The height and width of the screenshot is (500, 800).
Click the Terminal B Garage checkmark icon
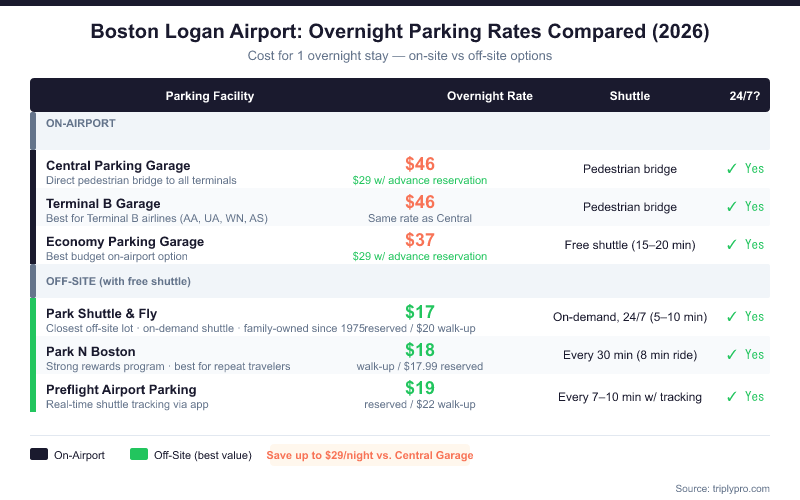pos(731,207)
